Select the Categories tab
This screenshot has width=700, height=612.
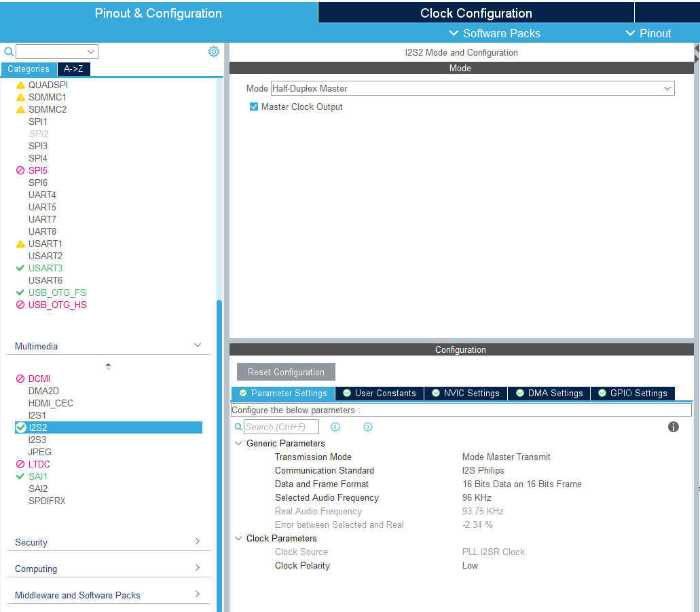(29, 69)
